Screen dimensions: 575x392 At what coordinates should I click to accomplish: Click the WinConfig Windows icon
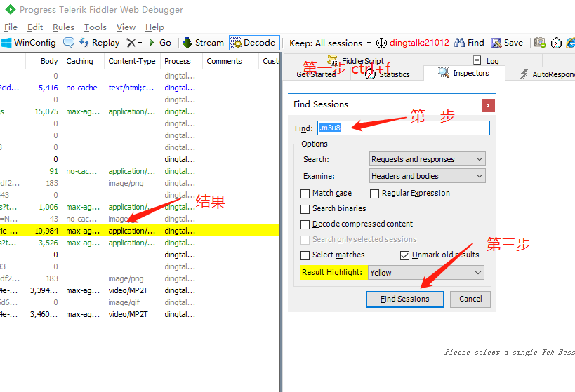click(6, 43)
